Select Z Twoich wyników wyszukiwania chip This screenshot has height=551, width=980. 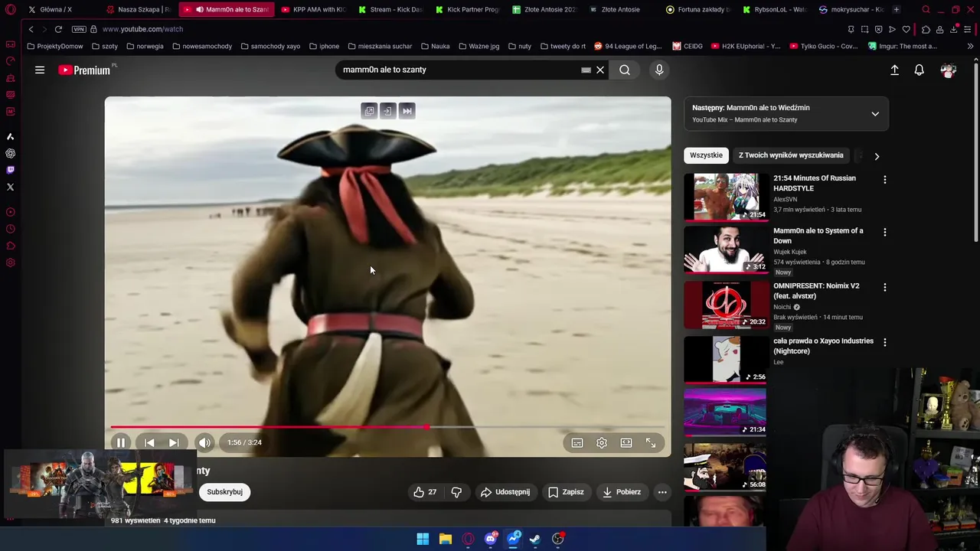[x=791, y=155]
